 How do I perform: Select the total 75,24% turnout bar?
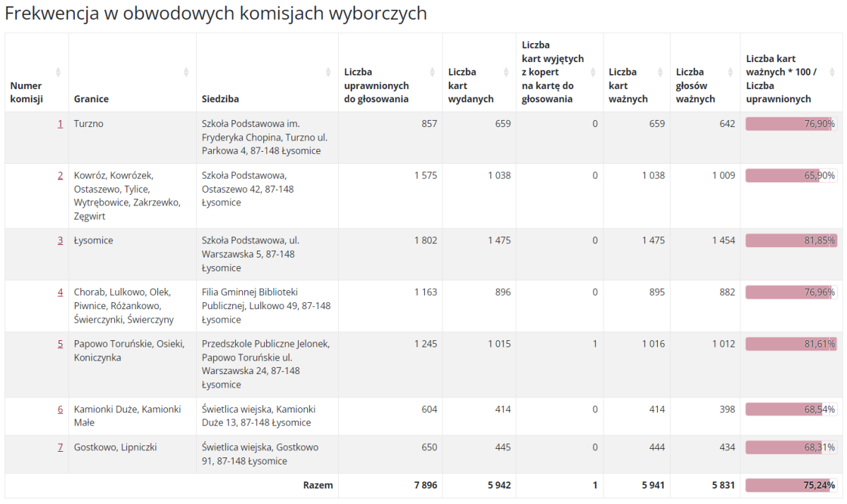coord(791,486)
